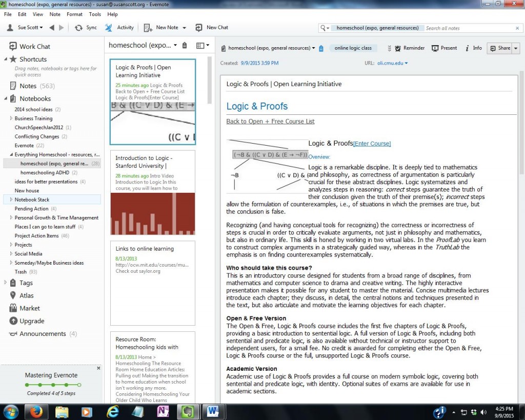Open the View menu

coord(38,14)
